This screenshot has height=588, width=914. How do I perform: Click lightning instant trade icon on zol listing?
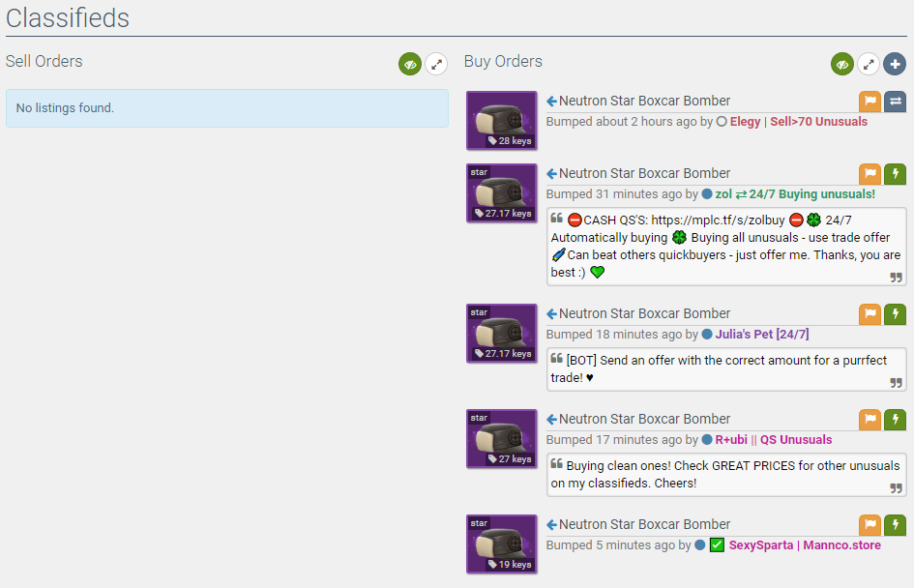pos(896,174)
